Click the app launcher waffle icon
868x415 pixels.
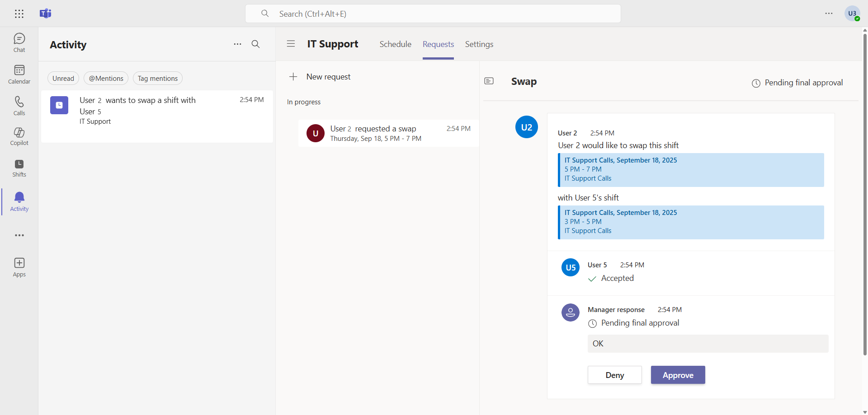19,14
